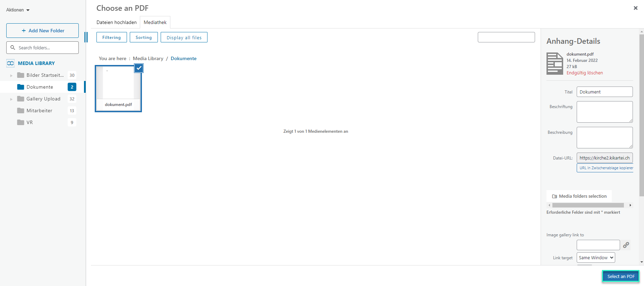Expand the Gallery Upload folder arrow
The height and width of the screenshot is (286, 644).
coord(11,99)
